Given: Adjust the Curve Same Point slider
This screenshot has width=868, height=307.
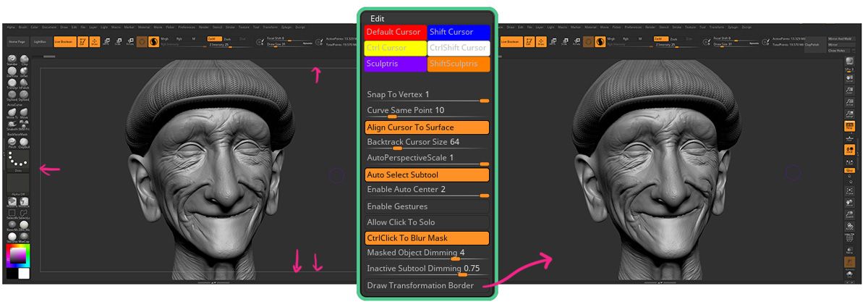Looking at the screenshot, I should click(x=427, y=111).
